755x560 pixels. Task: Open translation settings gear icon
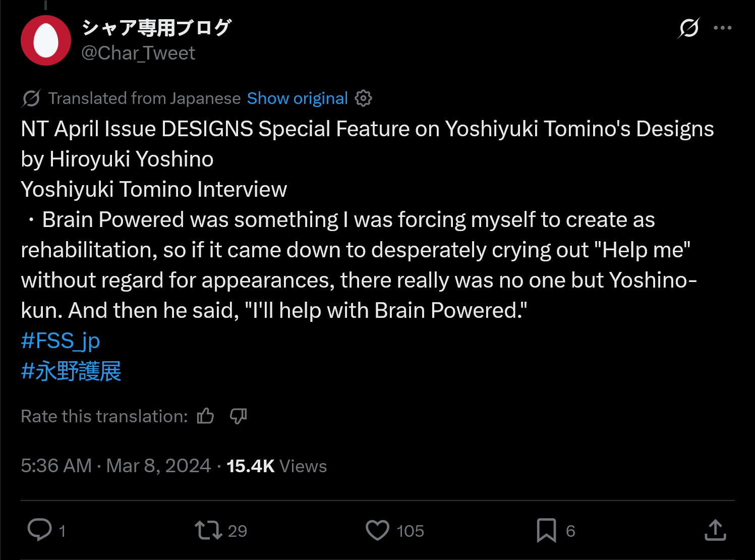pos(363,98)
